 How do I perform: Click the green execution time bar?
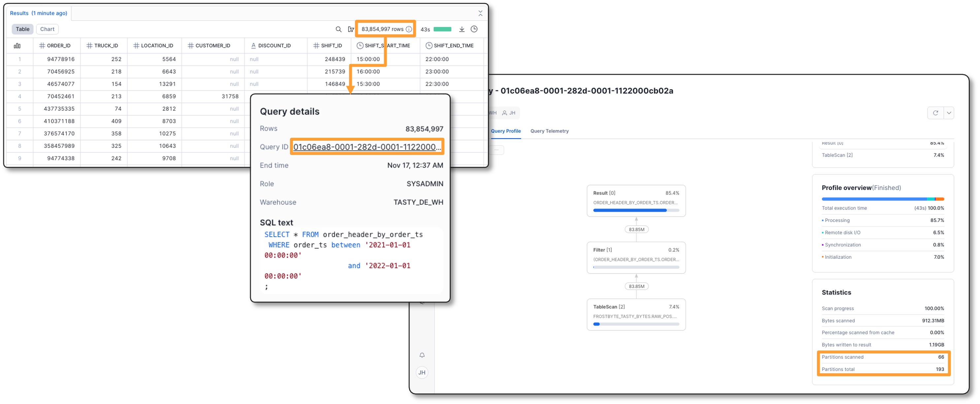[442, 29]
